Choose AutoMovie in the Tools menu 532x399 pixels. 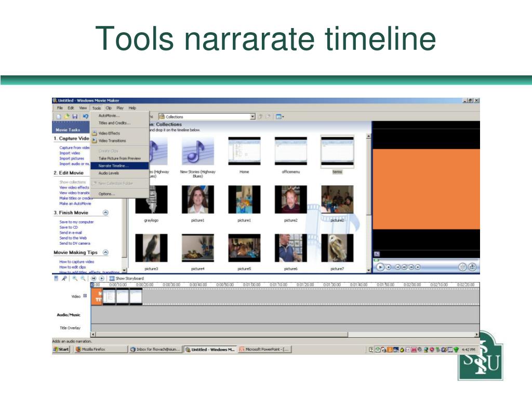click(x=120, y=116)
